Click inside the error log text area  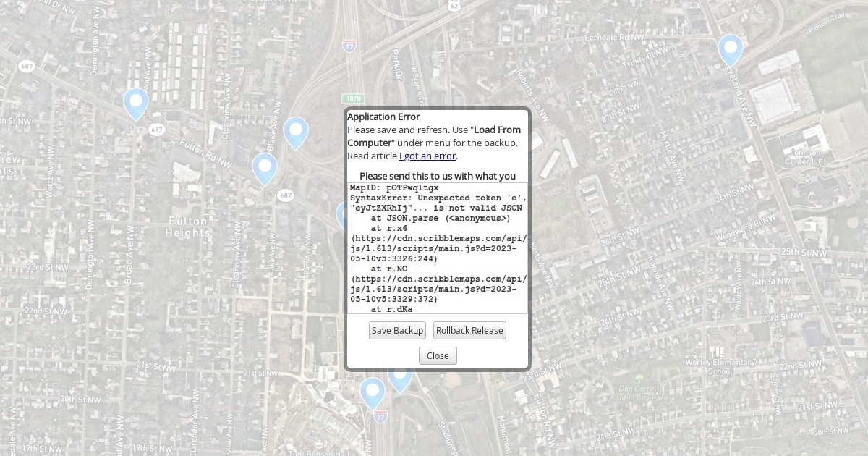[438, 248]
